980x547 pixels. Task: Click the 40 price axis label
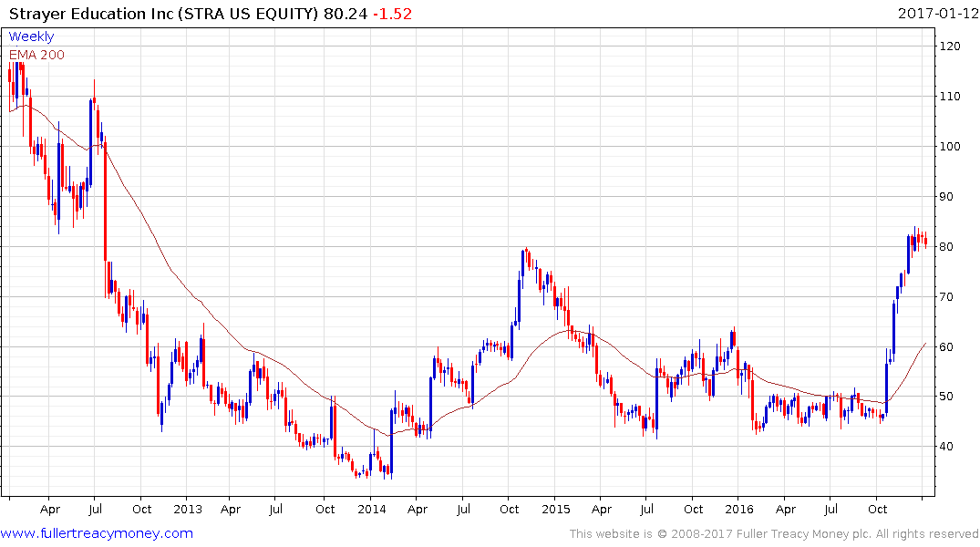946,447
